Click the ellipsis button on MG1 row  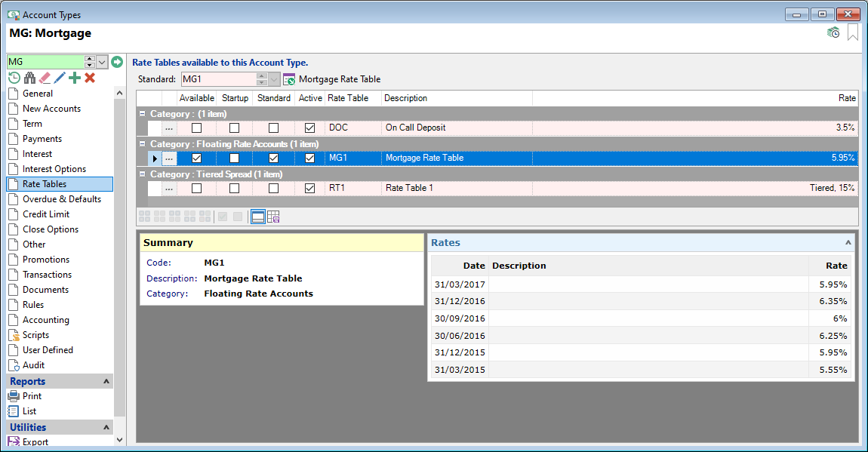click(169, 158)
